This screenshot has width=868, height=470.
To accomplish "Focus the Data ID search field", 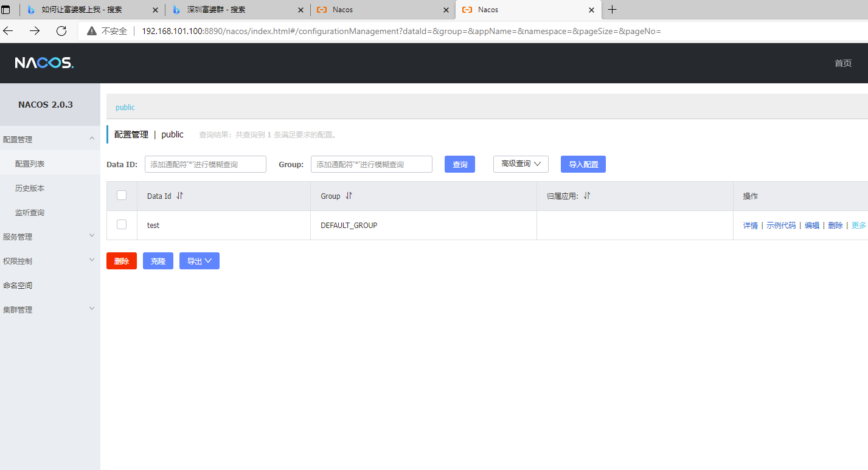I will pyautogui.click(x=206, y=164).
